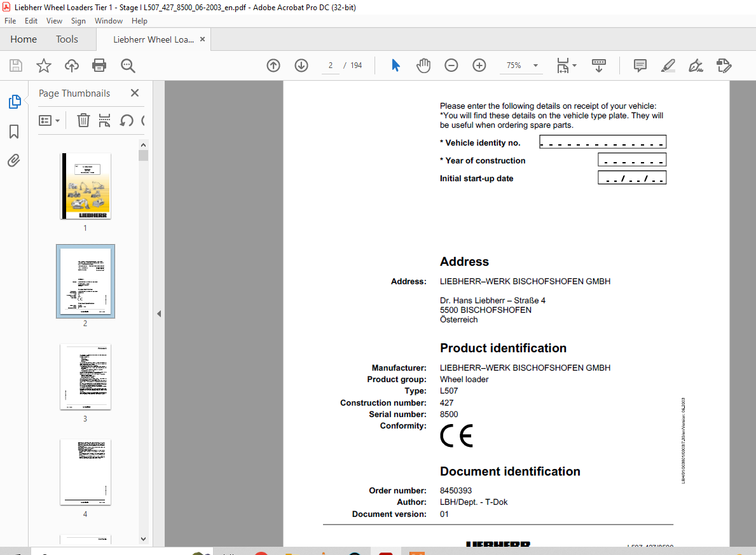Screen dimensions: 756x555
Task: Click the stamp tool icon
Action: coord(724,65)
